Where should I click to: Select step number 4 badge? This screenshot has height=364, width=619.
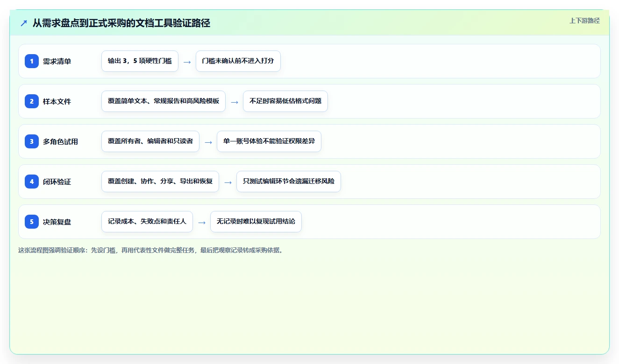click(32, 181)
